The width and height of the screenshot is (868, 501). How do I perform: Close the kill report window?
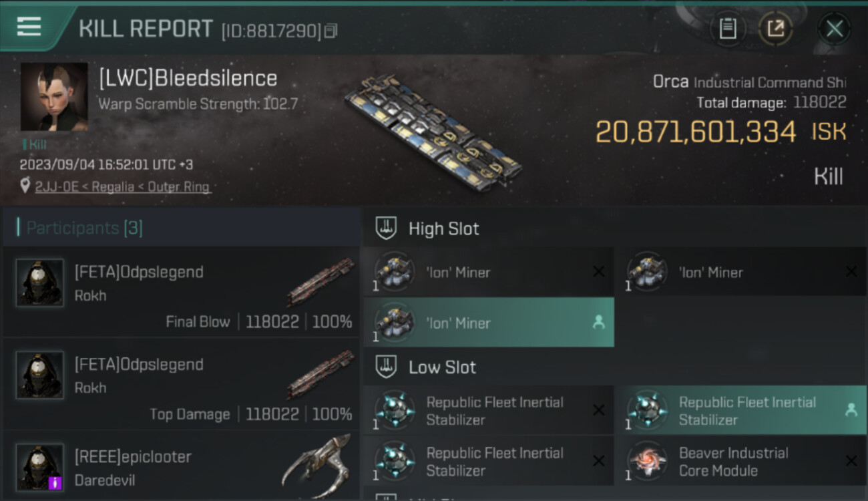[834, 29]
